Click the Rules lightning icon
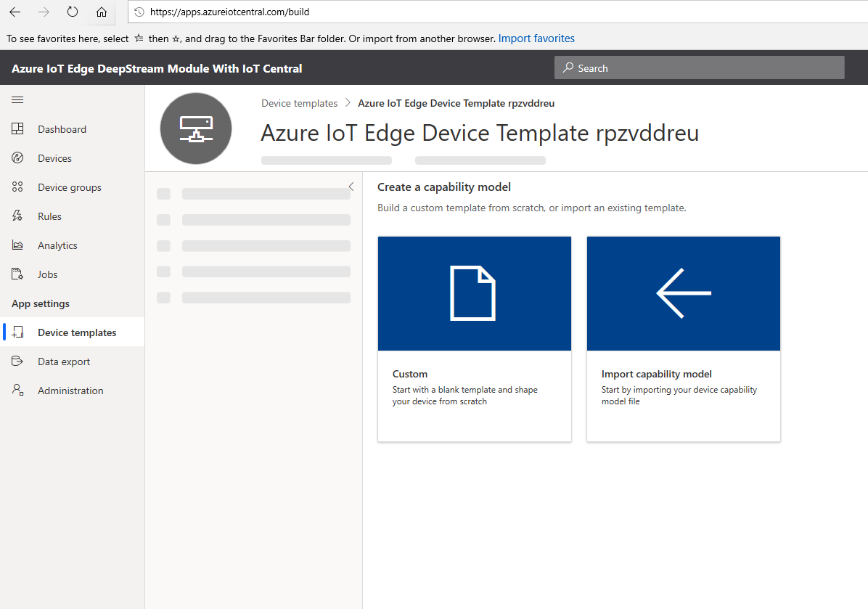The image size is (868, 609). 17,216
